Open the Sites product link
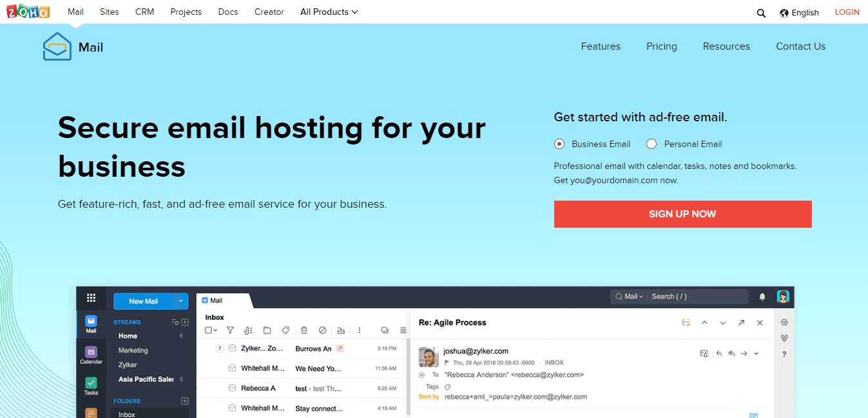Image resolution: width=868 pixels, height=418 pixels. 110,12
